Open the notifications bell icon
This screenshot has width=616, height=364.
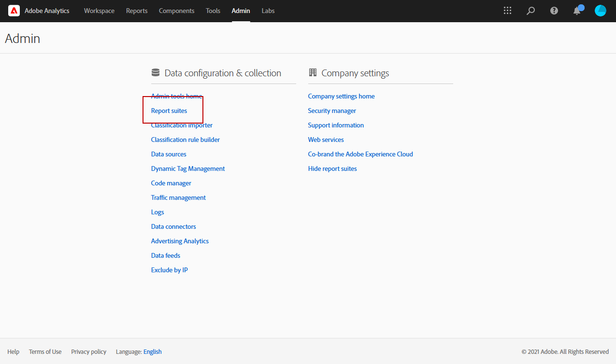577,11
